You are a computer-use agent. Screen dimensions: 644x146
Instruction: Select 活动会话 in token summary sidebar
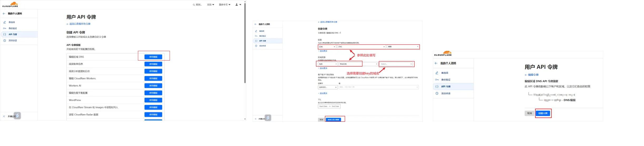pos(446,93)
